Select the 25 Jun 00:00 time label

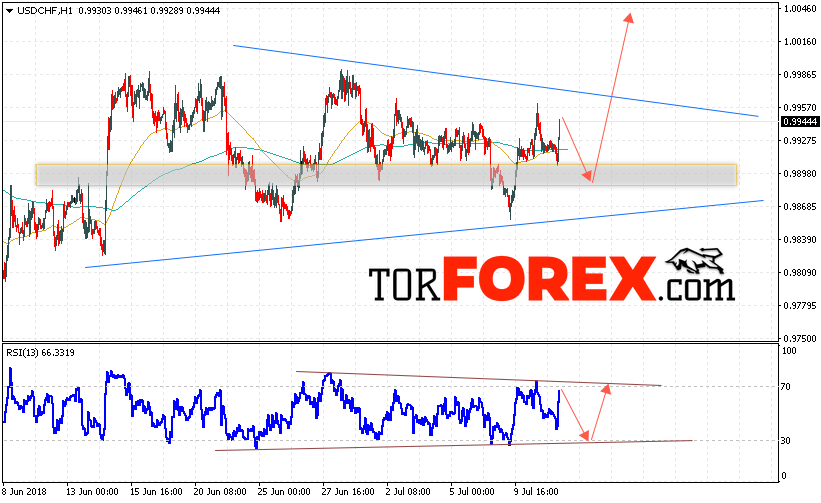point(284,492)
